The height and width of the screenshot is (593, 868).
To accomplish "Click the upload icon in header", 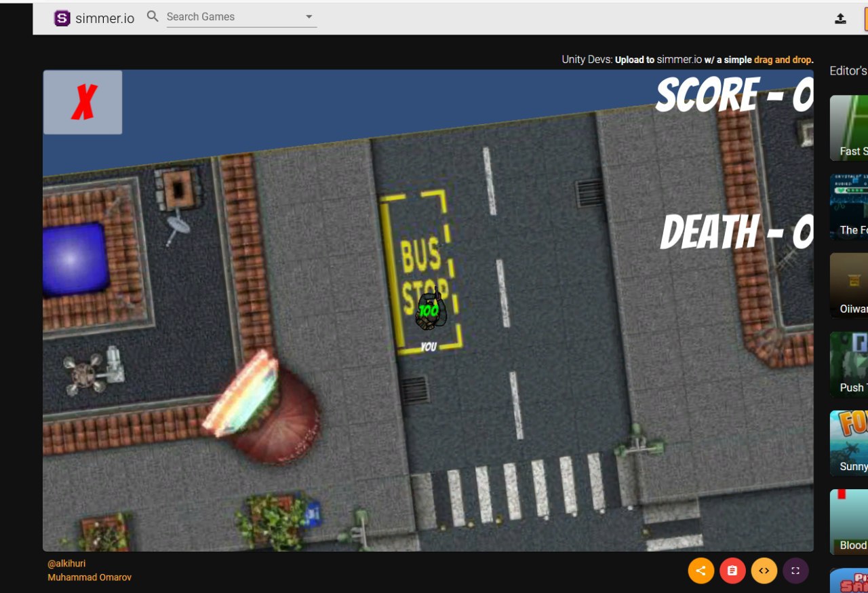I will click(840, 18).
